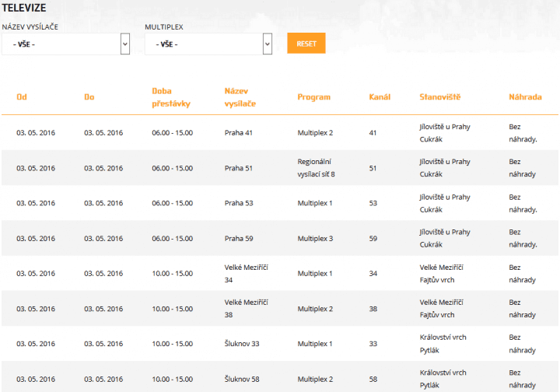Click the TELEVIZE heading
The width and height of the screenshot is (560, 392).
click(24, 8)
